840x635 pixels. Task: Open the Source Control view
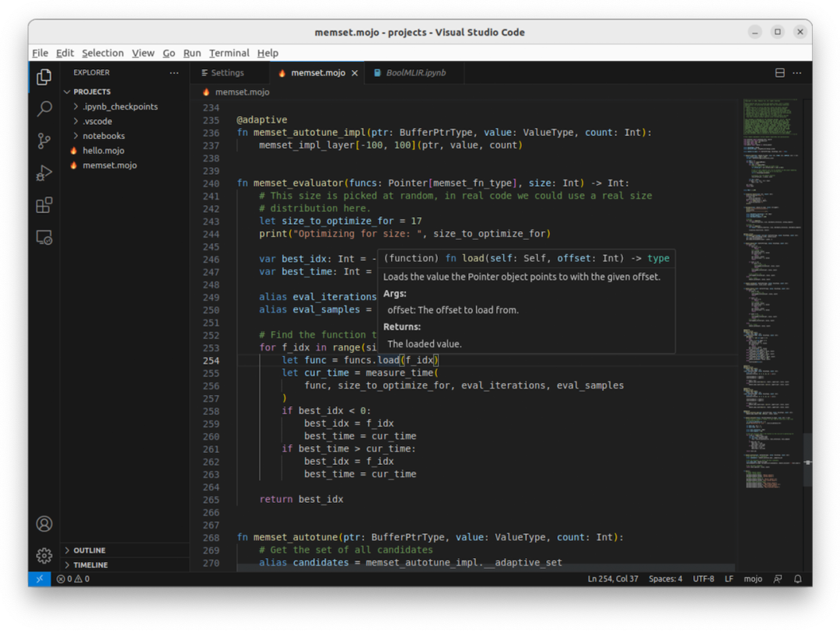(x=44, y=141)
